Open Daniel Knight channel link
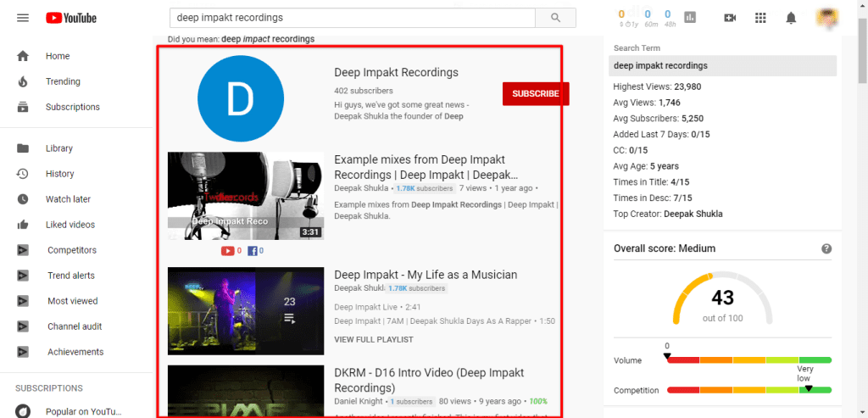 pos(359,401)
